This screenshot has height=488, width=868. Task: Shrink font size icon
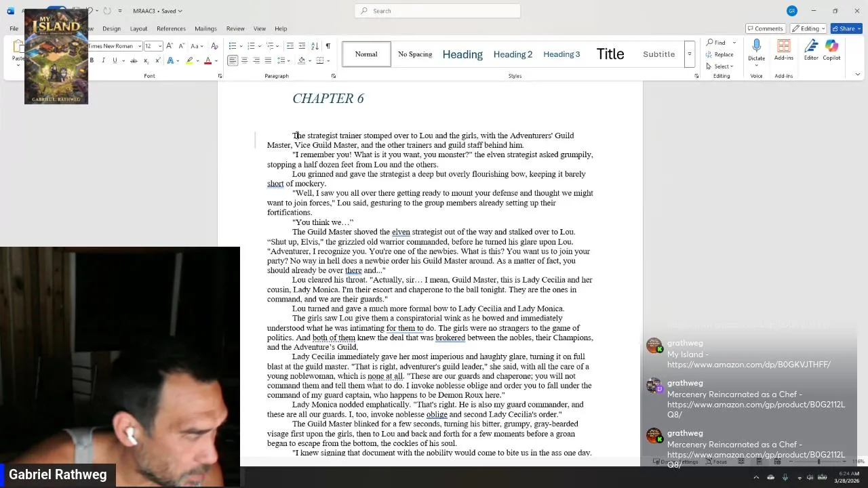point(181,46)
